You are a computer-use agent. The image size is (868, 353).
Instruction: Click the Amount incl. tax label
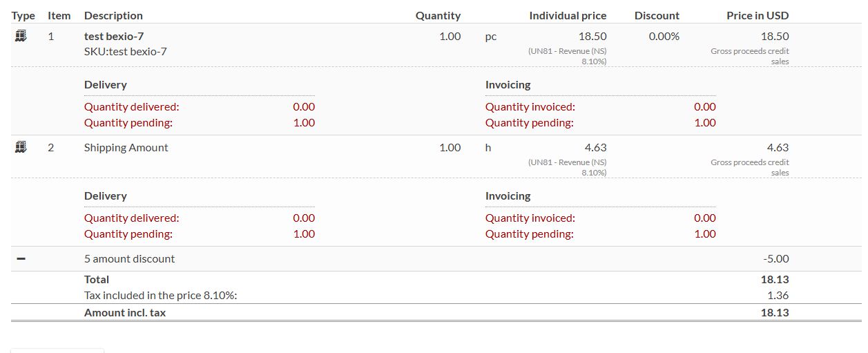[125, 312]
